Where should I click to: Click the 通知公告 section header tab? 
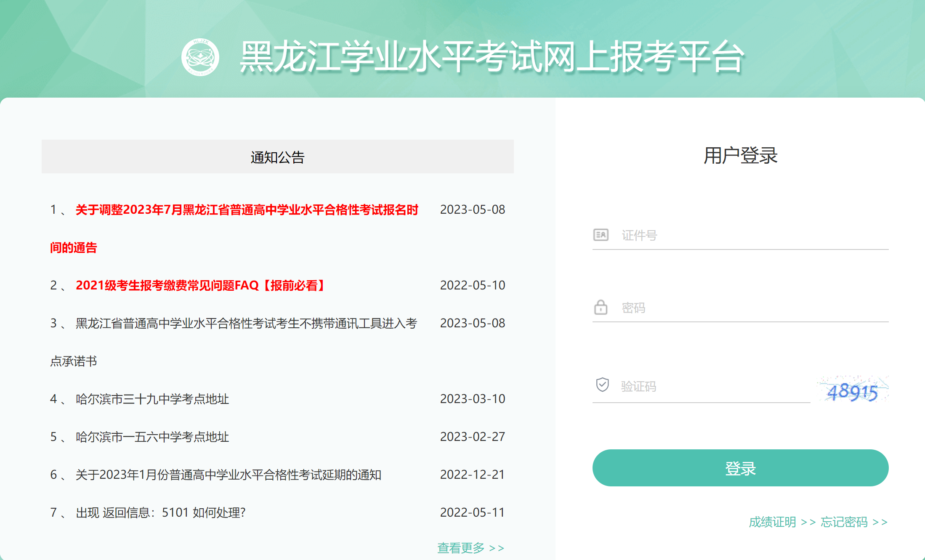[x=277, y=157]
